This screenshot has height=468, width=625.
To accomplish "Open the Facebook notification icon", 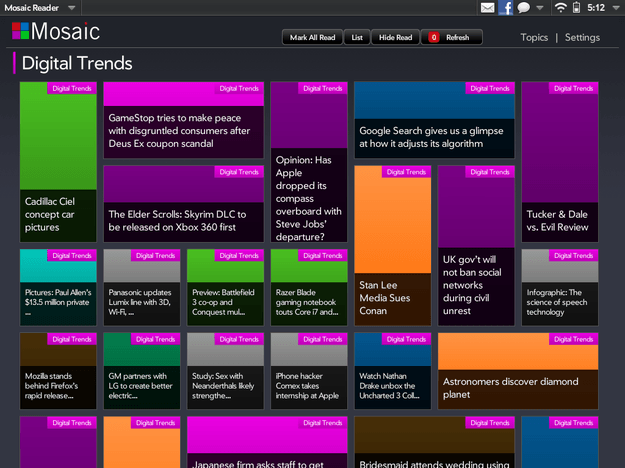I will click(506, 8).
